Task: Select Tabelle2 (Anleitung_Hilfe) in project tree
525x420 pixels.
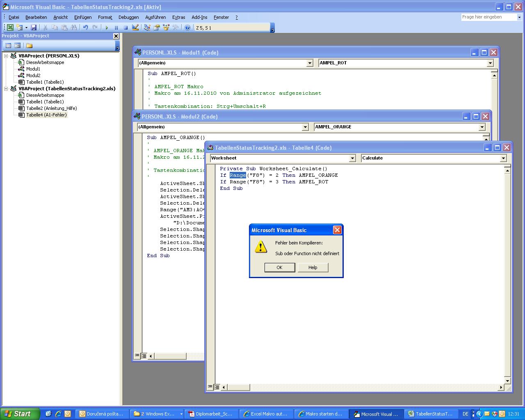Action: point(51,108)
